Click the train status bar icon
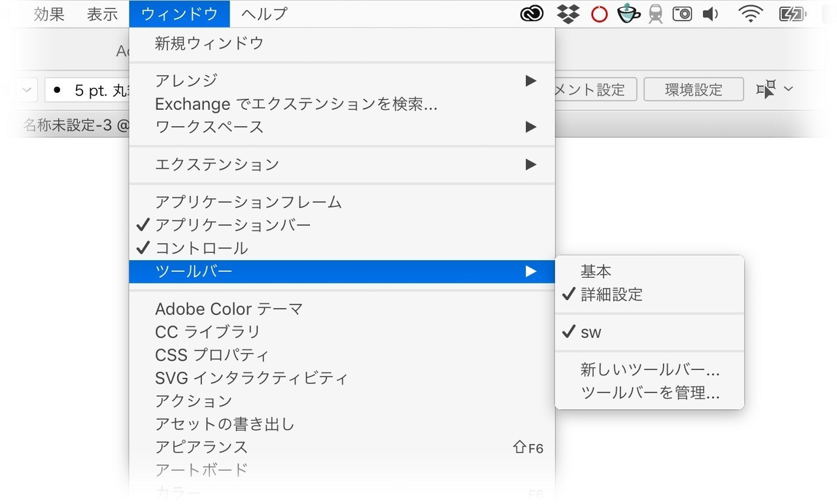The width and height of the screenshot is (837, 504). 655,13
